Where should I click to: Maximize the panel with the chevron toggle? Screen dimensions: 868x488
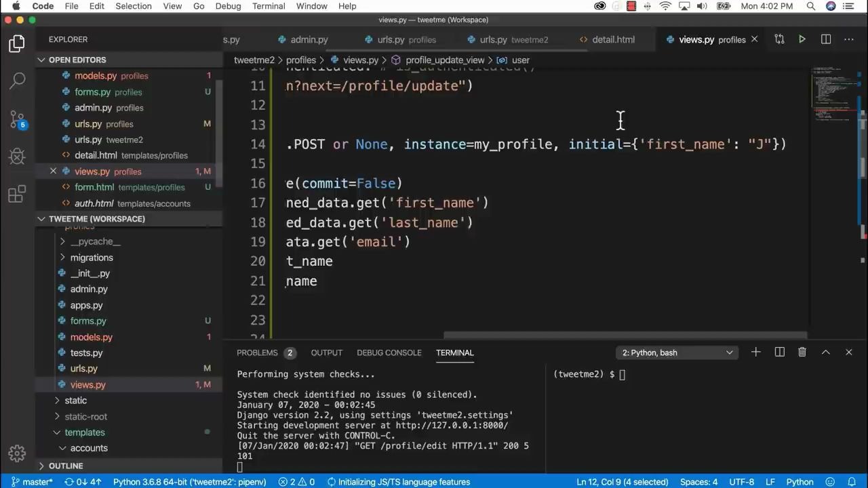[825, 352]
